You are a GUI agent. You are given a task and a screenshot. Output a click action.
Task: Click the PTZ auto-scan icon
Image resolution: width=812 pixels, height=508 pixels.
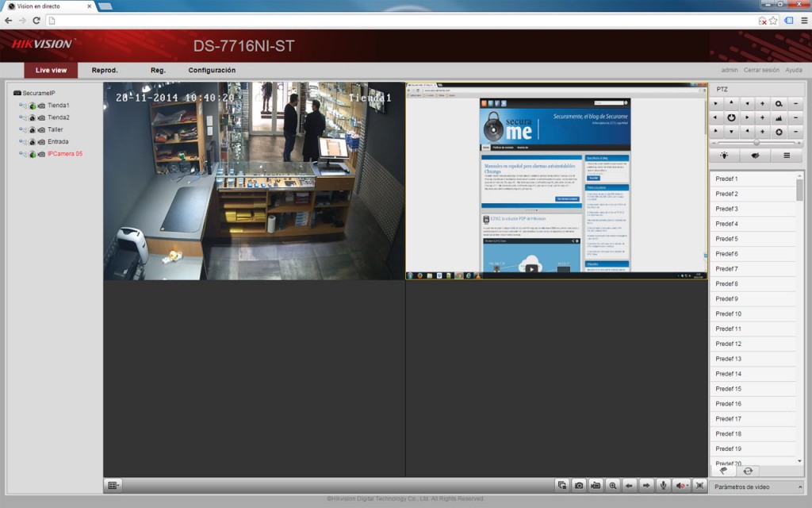732,117
